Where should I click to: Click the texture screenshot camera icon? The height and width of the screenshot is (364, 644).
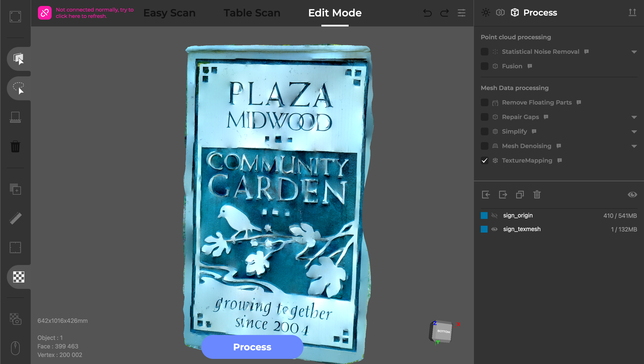click(15, 319)
